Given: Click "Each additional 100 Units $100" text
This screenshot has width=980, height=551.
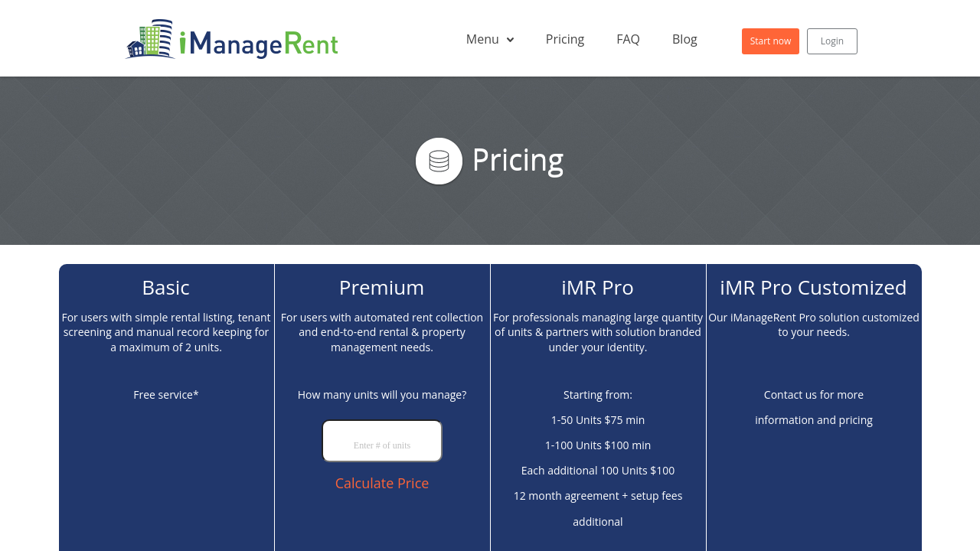Looking at the screenshot, I should (598, 471).
